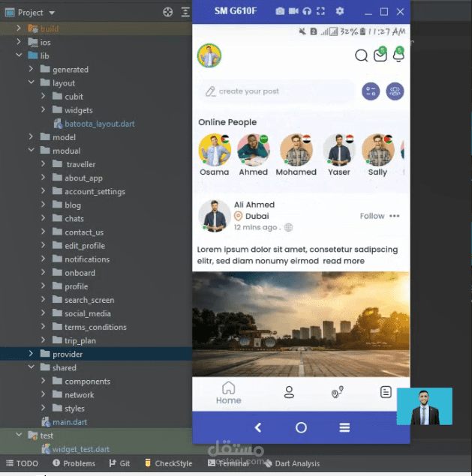This screenshot has width=472, height=476.
Task: Tap the people group round button
Action: point(395,91)
